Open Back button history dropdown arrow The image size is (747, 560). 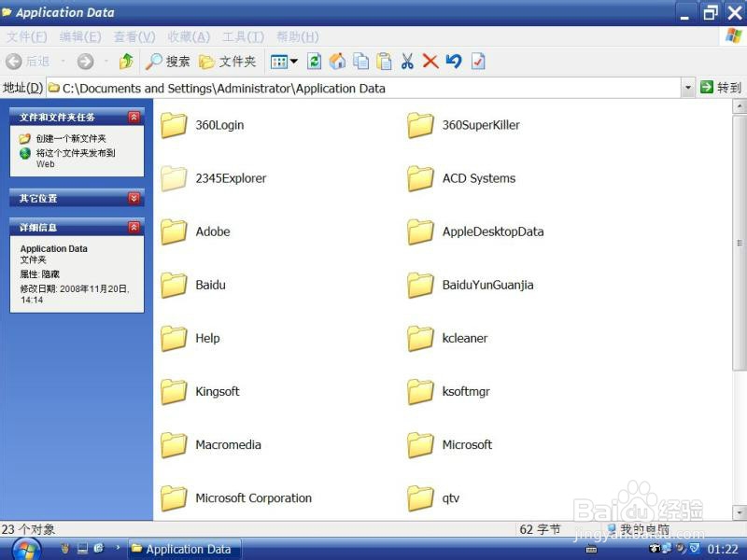click(63, 62)
